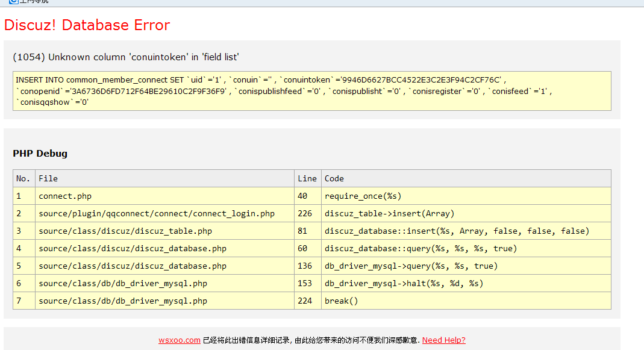Click the No. column header
Viewport: 644px width, 350px height.
(x=24, y=178)
